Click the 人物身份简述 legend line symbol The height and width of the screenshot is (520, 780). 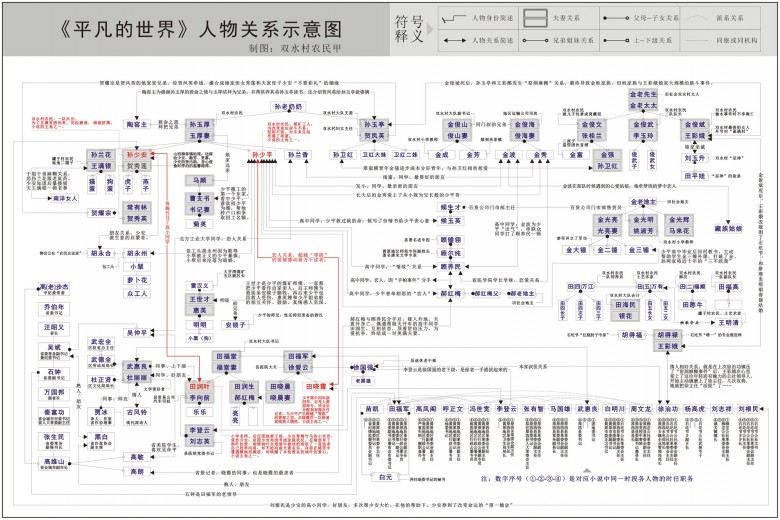coord(454,19)
